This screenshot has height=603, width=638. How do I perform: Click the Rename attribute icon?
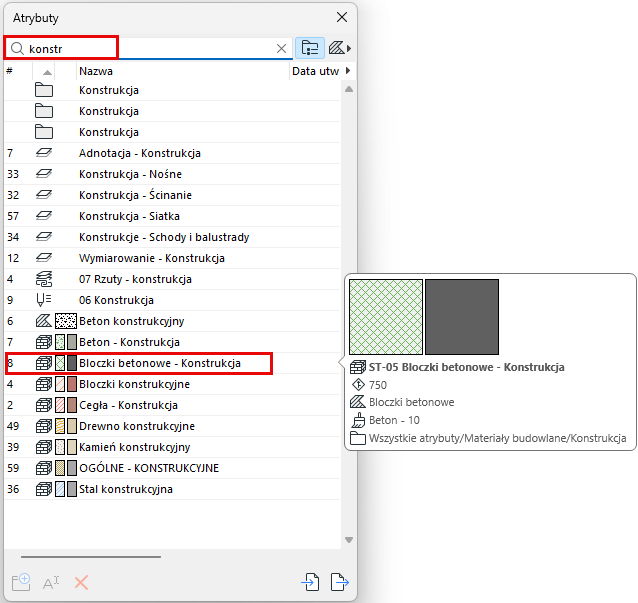pyautogui.click(x=51, y=583)
